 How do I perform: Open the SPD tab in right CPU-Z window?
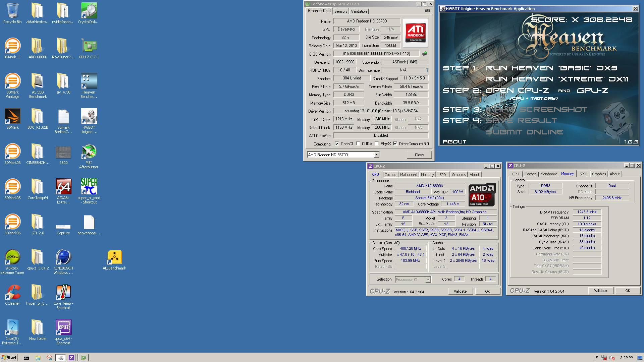click(x=583, y=174)
